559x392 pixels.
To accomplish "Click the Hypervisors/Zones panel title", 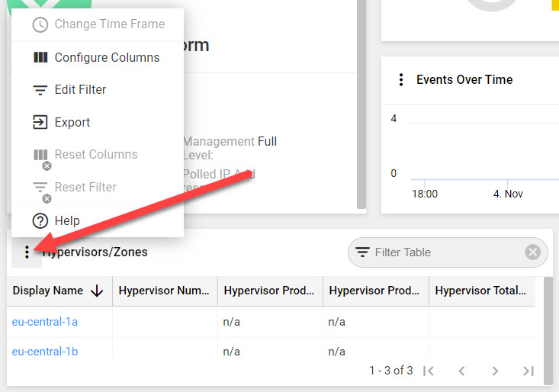I will click(x=95, y=252).
